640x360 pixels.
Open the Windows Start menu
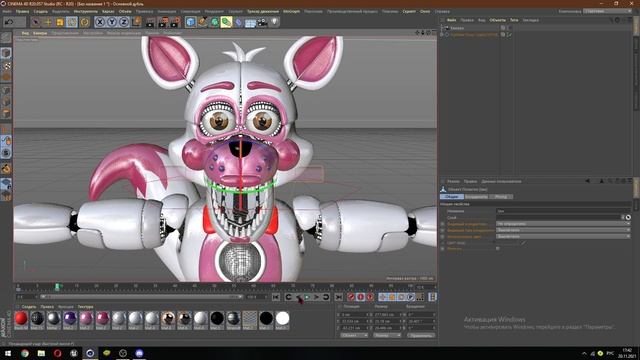point(8,353)
